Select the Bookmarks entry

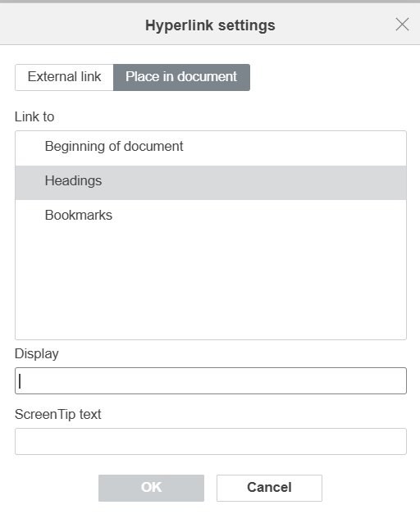tap(211, 217)
